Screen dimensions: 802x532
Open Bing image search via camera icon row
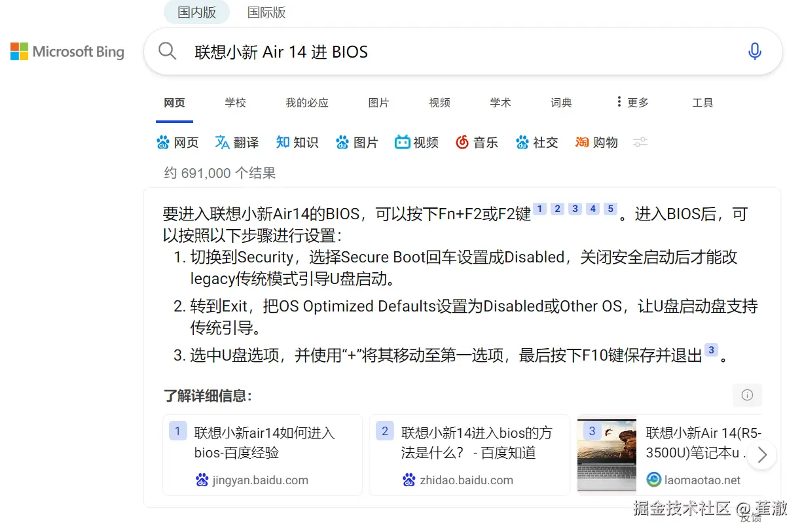[357, 142]
